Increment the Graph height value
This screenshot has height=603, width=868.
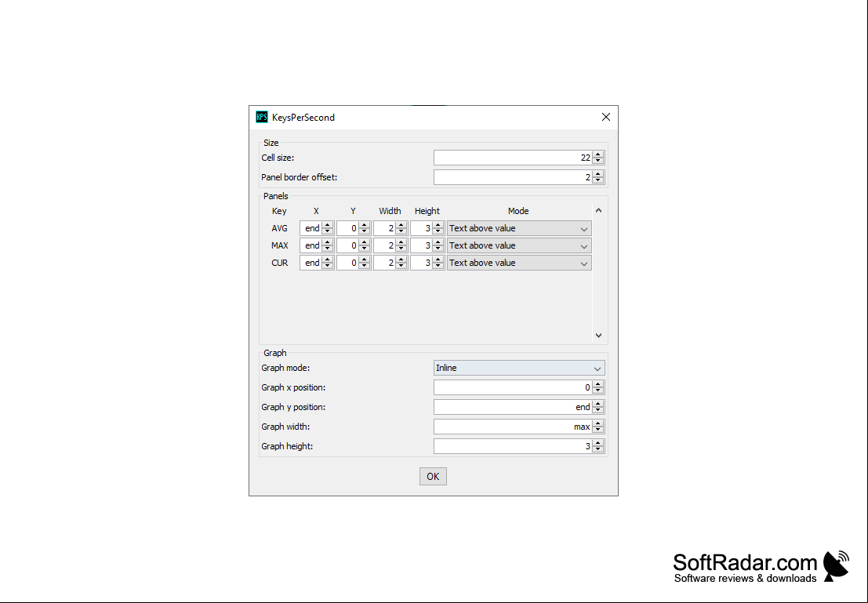(x=597, y=443)
